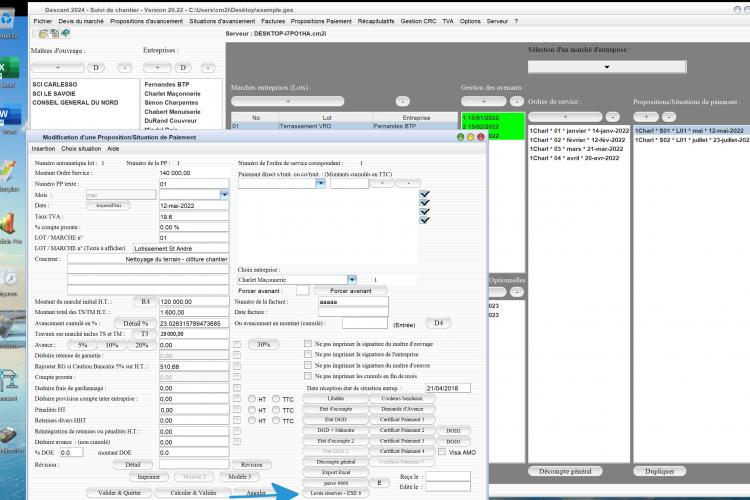Click the Levée réserves - EXE 8 button

[x=336, y=493]
